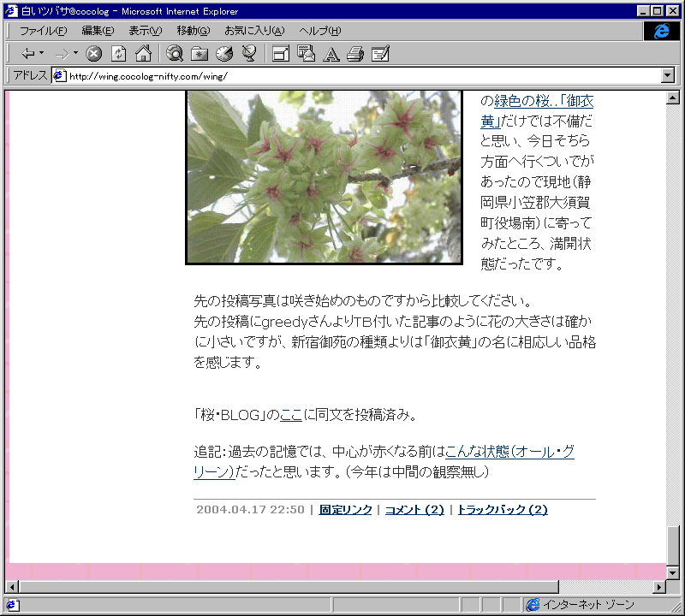
Task: Maximize the Internet Explorer window
Action: [x=657, y=11]
